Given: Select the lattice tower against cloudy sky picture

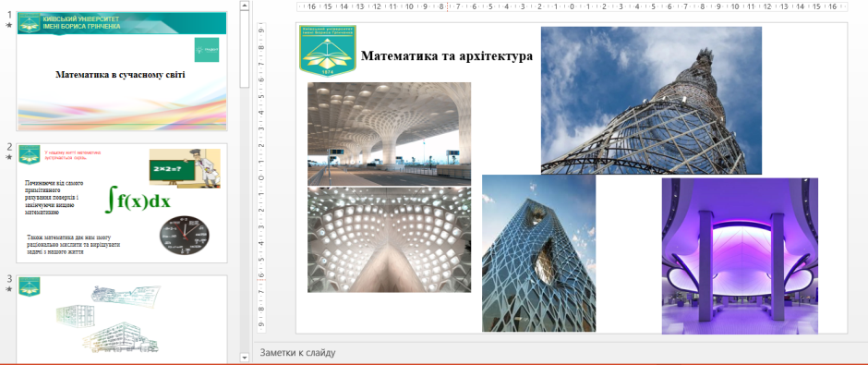Looking at the screenshot, I should (651, 100).
